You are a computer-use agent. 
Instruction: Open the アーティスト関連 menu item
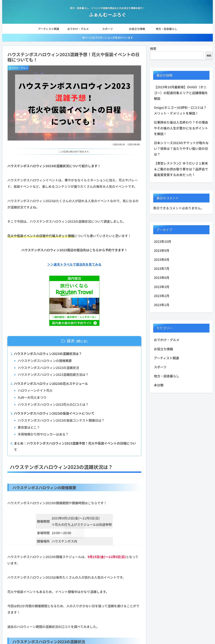tap(49, 29)
